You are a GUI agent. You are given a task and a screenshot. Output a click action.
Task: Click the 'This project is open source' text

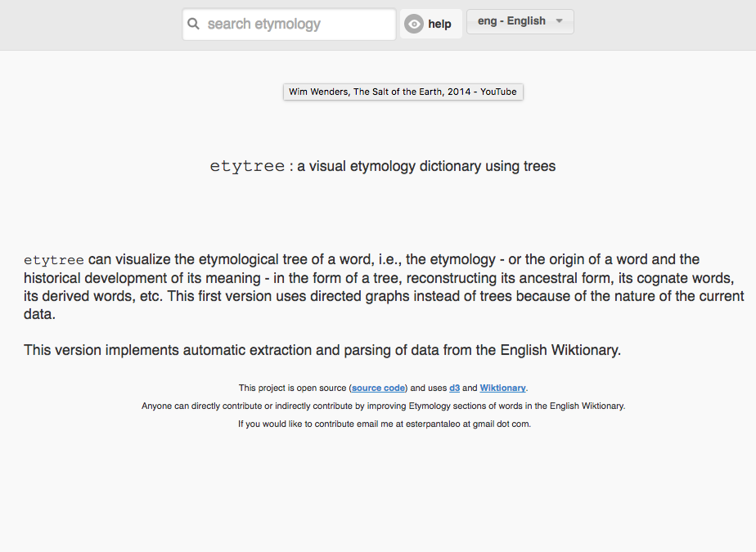click(292, 388)
